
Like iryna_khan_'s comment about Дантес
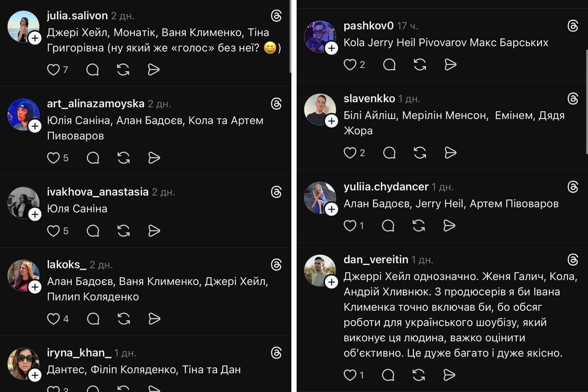pos(53,389)
